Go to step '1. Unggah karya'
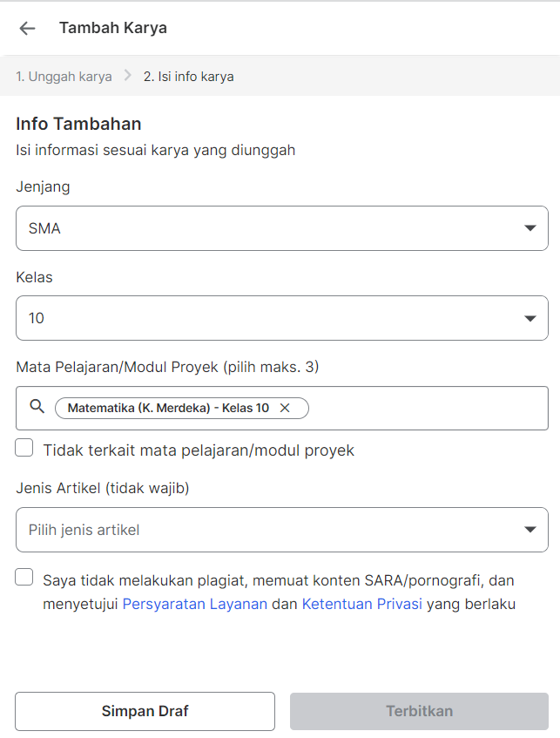Viewport: 560px width, 738px height. (x=64, y=76)
